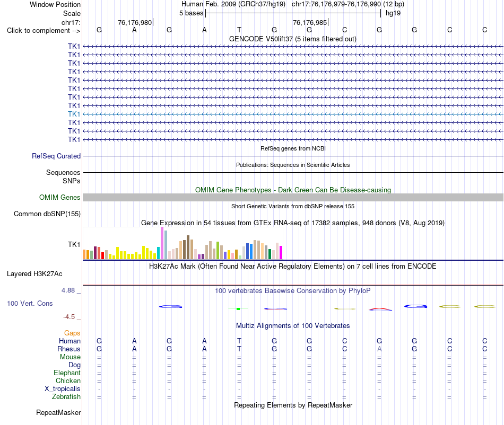Click 'Short Genetic Variants from dbSNP release 155'
The width and height of the screenshot is (504, 425).
tap(293, 206)
